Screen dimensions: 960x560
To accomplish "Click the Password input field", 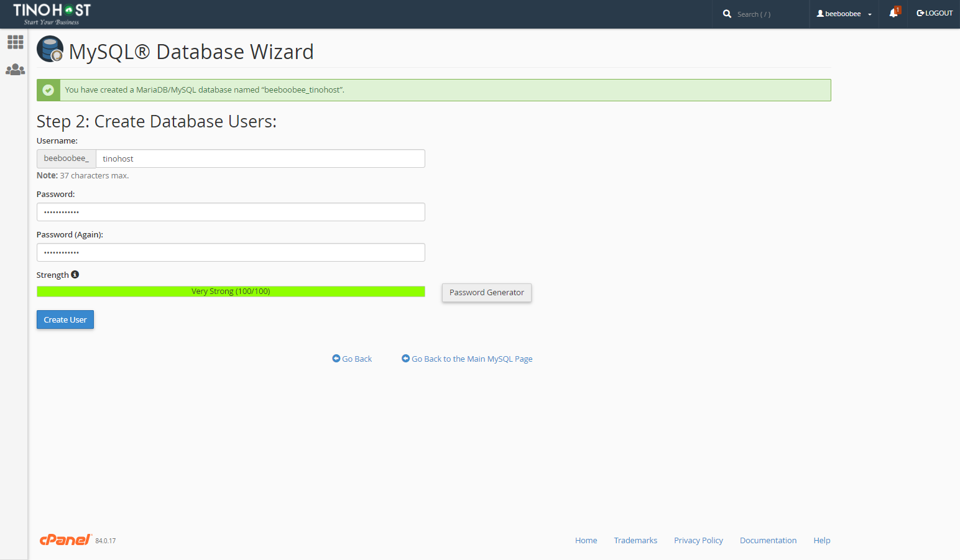I will pos(231,212).
